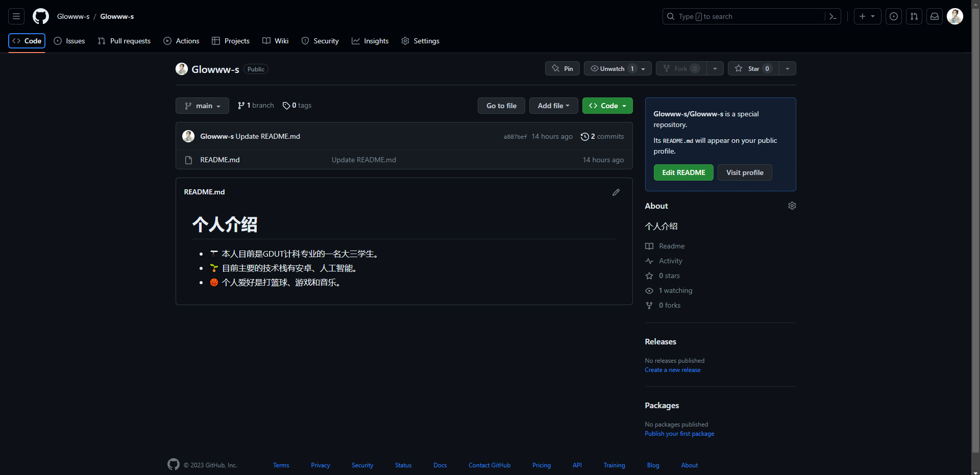Open the Contact GitHub footer link
Image resolution: width=980 pixels, height=475 pixels.
[489, 465]
